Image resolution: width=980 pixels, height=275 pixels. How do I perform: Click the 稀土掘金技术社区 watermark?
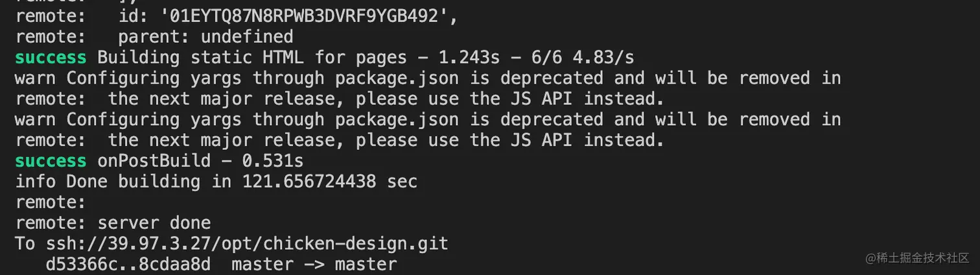point(917,258)
